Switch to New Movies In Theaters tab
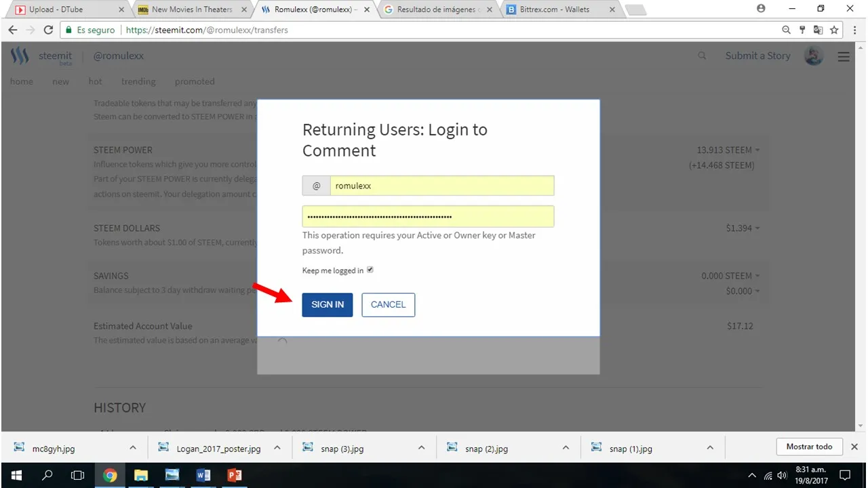This screenshot has width=868, height=488. [x=192, y=9]
